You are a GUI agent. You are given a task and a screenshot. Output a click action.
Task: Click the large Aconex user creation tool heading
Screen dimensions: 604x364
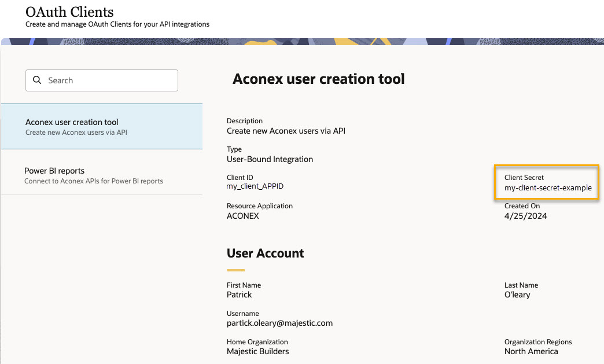tap(319, 79)
